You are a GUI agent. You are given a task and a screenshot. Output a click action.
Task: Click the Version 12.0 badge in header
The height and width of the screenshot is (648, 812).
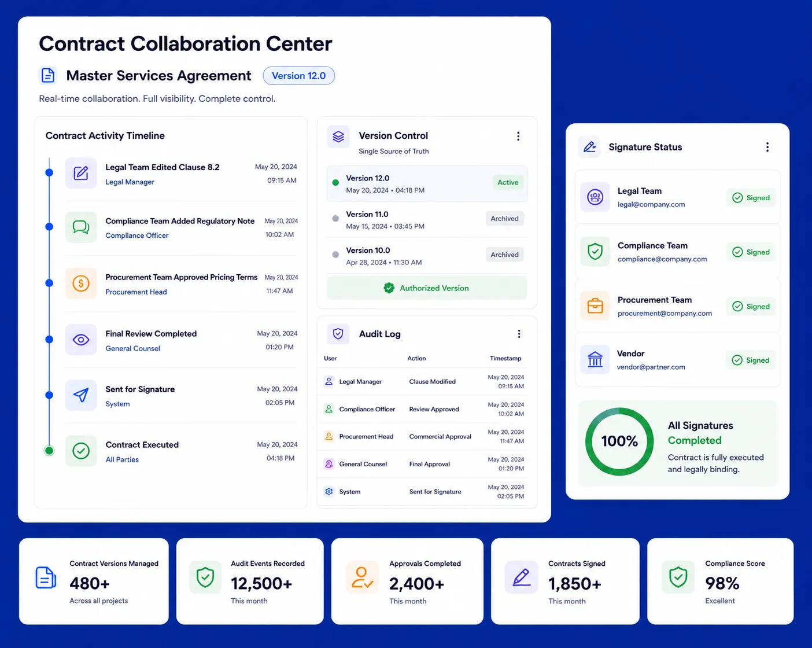coord(299,76)
